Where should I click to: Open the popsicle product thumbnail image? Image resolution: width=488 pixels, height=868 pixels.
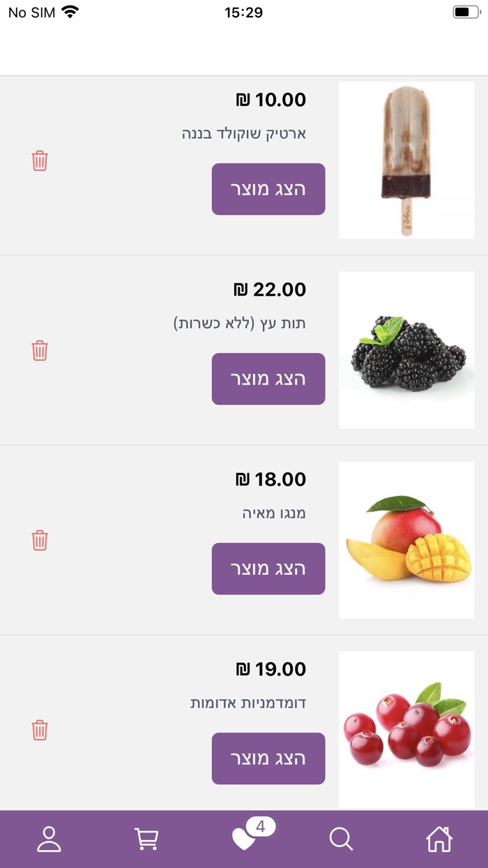[x=406, y=160]
